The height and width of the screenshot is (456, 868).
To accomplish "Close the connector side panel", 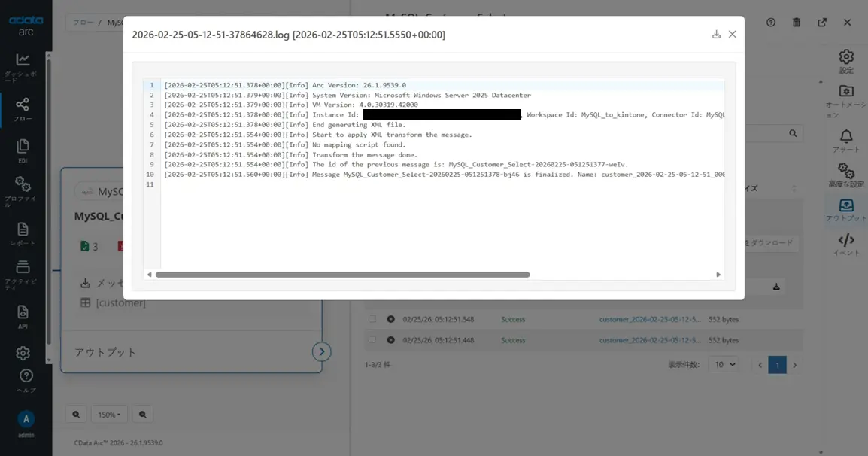I will (x=848, y=22).
